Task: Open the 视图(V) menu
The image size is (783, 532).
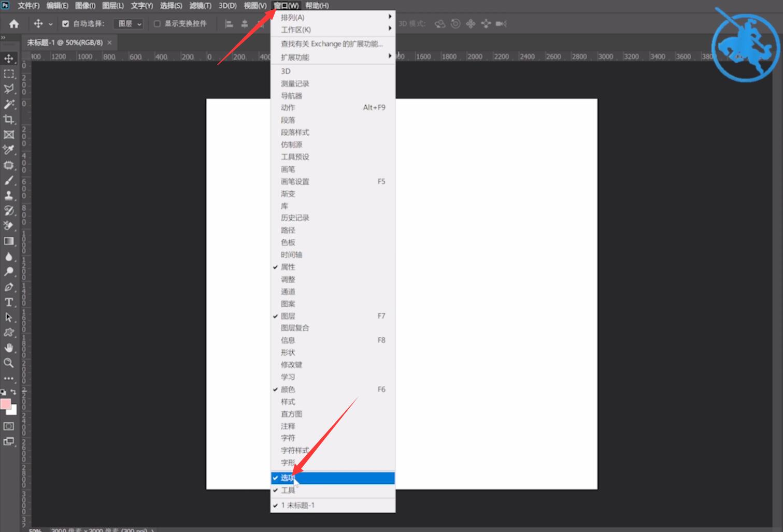Action: (x=255, y=6)
